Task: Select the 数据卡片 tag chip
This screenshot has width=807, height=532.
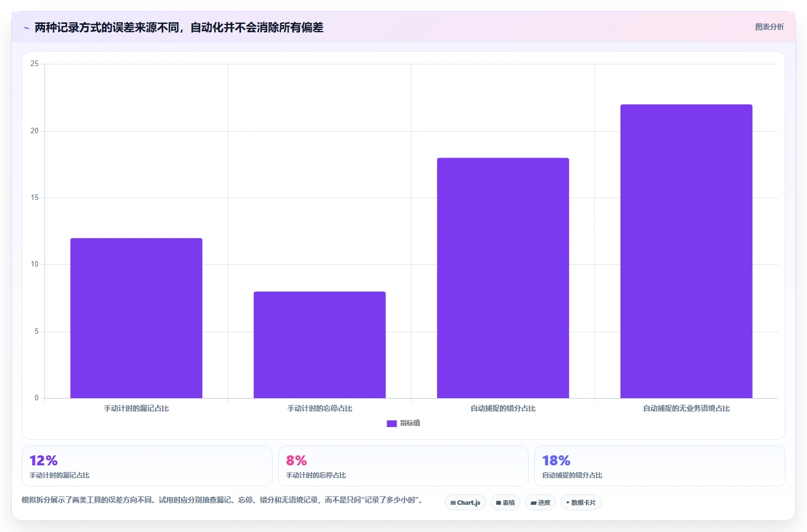Action: [x=581, y=503]
